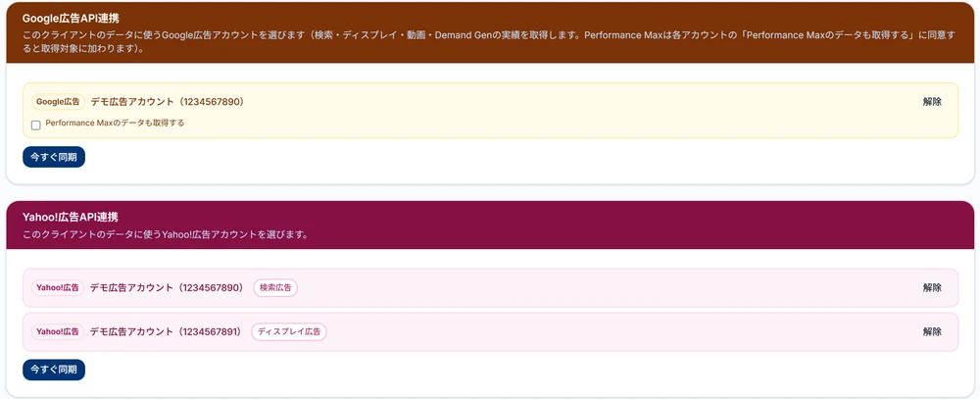Select Yahoo!広告 badge in 検索広告 row
The height and width of the screenshot is (399, 980).
point(58,287)
